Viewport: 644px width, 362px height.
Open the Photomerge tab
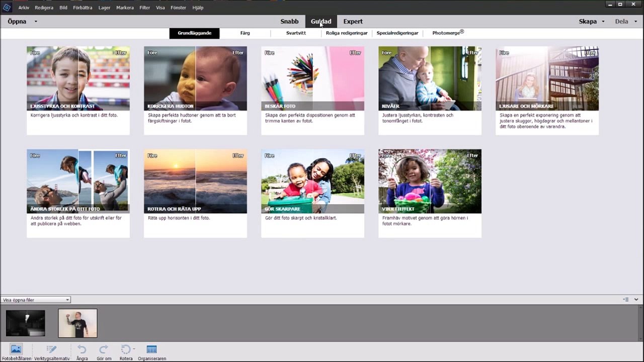448,33
